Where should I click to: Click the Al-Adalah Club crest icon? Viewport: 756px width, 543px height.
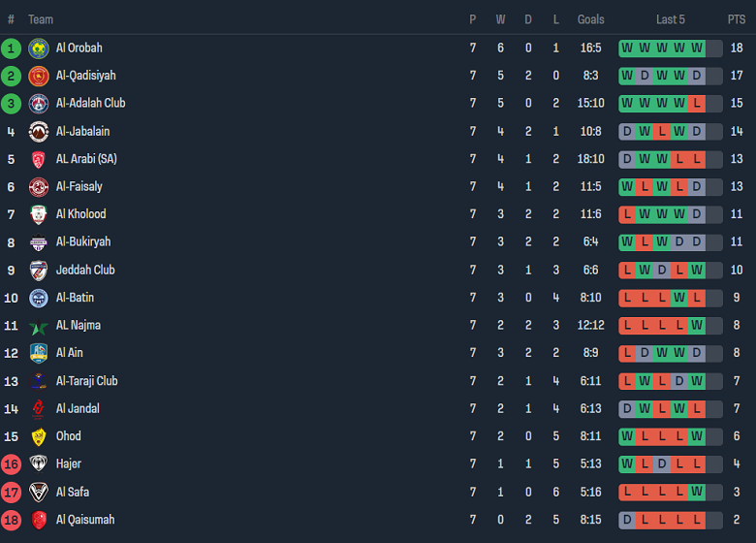coord(39,104)
